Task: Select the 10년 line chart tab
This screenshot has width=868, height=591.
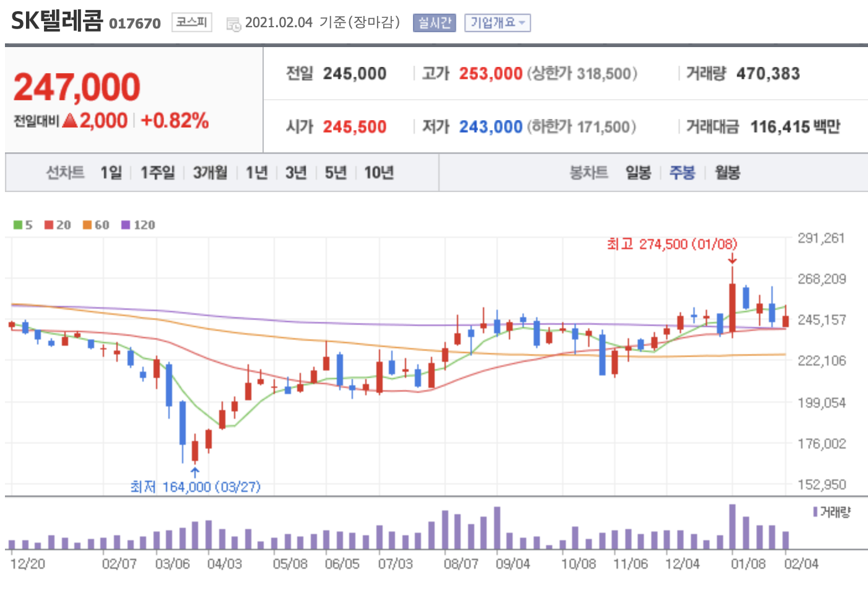Action: [379, 172]
